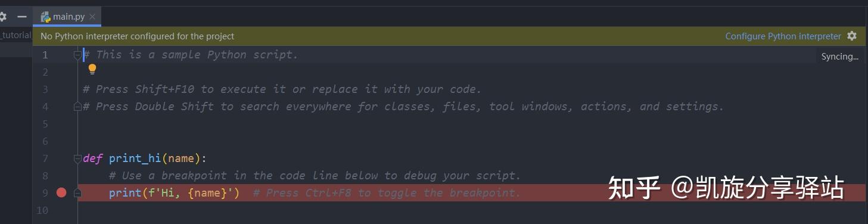The height and width of the screenshot is (224, 868).
Task: Collapse the project tool window minus icon
Action: pyautogui.click(x=22, y=17)
